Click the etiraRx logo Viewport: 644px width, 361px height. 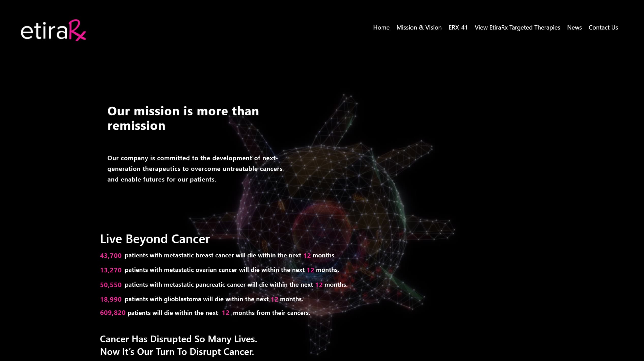pos(53,30)
